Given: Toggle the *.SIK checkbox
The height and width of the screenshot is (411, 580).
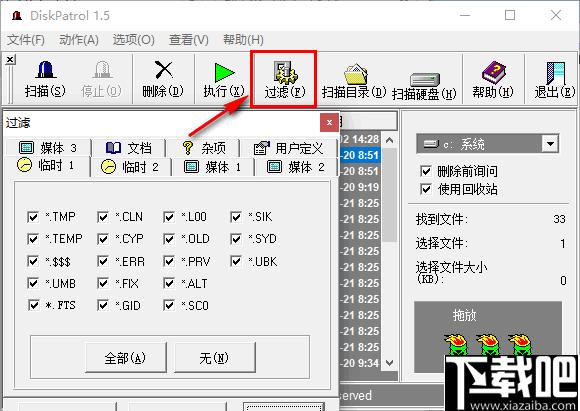Looking at the screenshot, I should click(236, 217).
